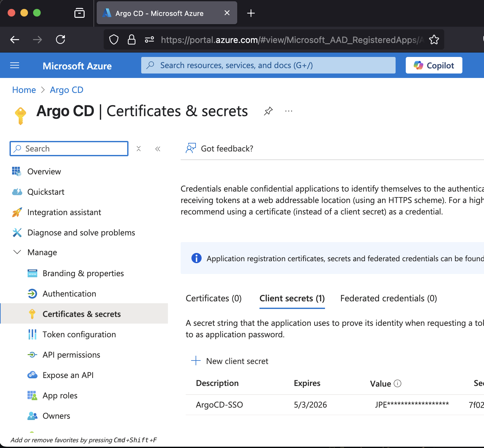484x448 pixels.
Task: Open a new browser tab
Action: coord(251,13)
